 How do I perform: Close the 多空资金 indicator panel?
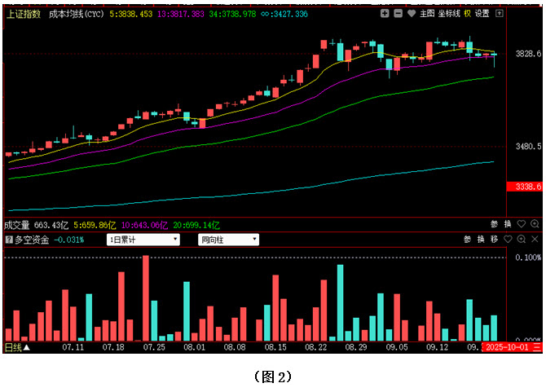pyautogui.click(x=535, y=239)
